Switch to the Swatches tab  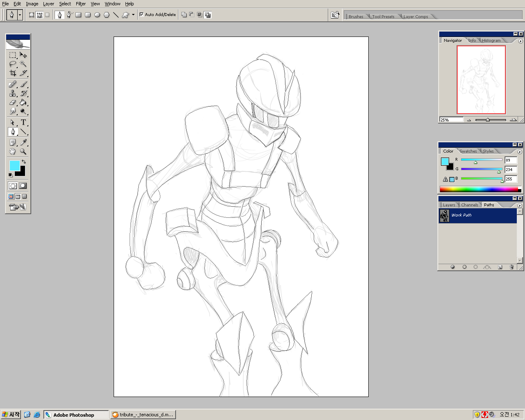(468, 151)
